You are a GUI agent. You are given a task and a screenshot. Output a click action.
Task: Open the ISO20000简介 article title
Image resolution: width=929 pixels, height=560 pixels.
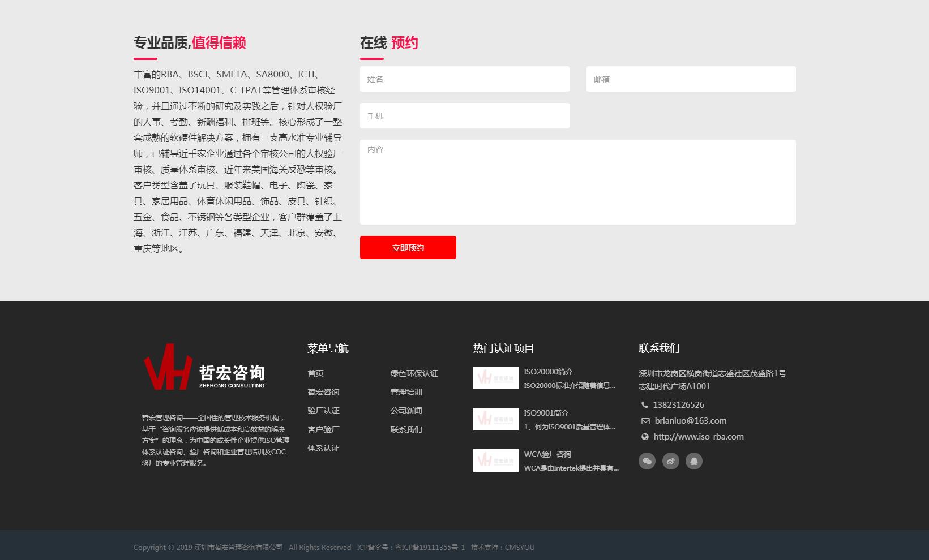click(x=548, y=372)
